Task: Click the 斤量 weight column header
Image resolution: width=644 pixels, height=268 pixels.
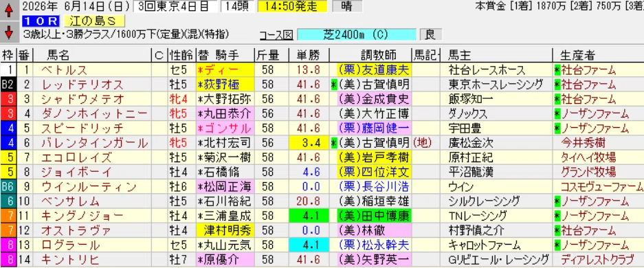Action: tap(268, 56)
